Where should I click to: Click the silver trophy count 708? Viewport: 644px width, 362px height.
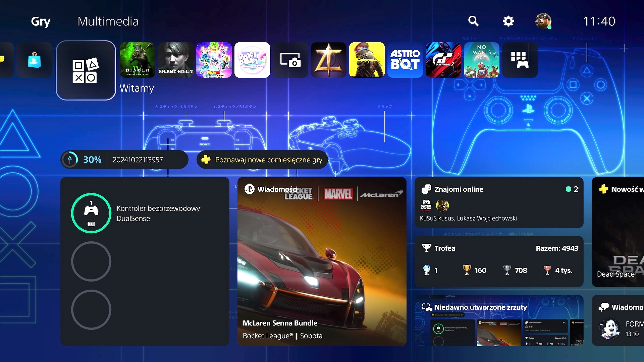coord(515,270)
